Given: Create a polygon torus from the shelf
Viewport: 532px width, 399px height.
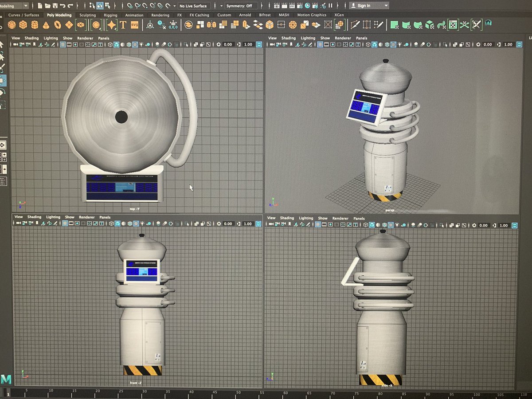Looking at the screenshot, I should tap(58, 25).
